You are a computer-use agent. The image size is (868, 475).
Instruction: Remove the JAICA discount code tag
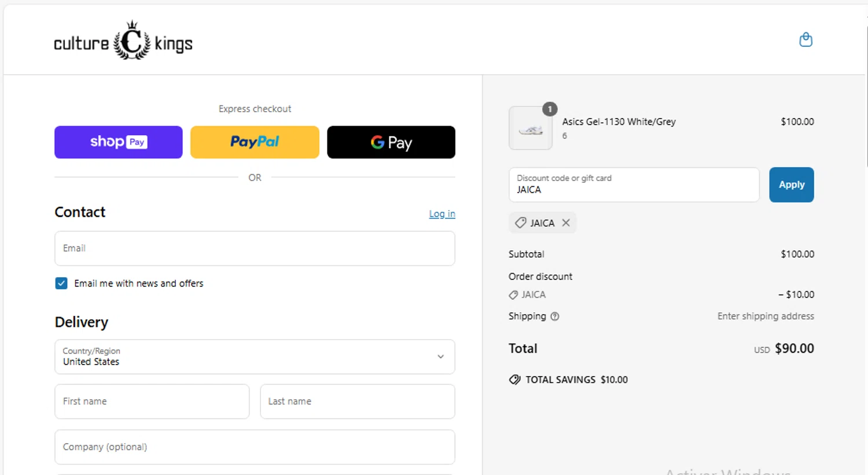point(566,223)
